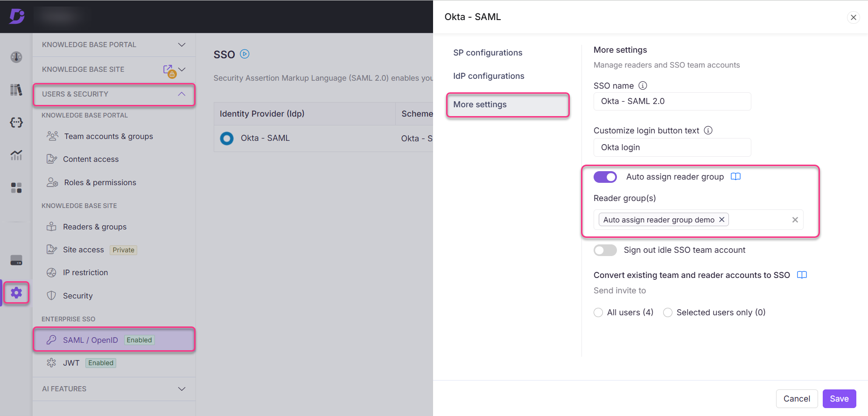868x416 pixels.
Task: Disable the Auto assign reader group toggle
Action: tap(605, 177)
